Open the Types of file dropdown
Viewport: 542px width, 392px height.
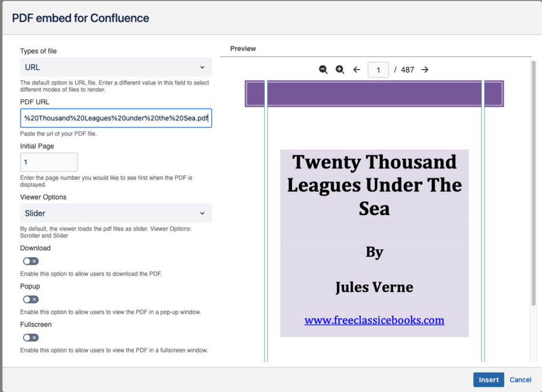[116, 67]
